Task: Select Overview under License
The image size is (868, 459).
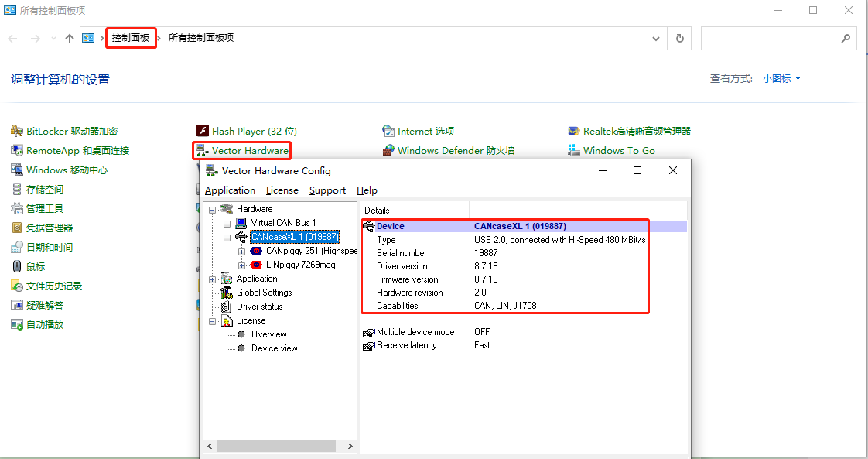Action: (268, 334)
